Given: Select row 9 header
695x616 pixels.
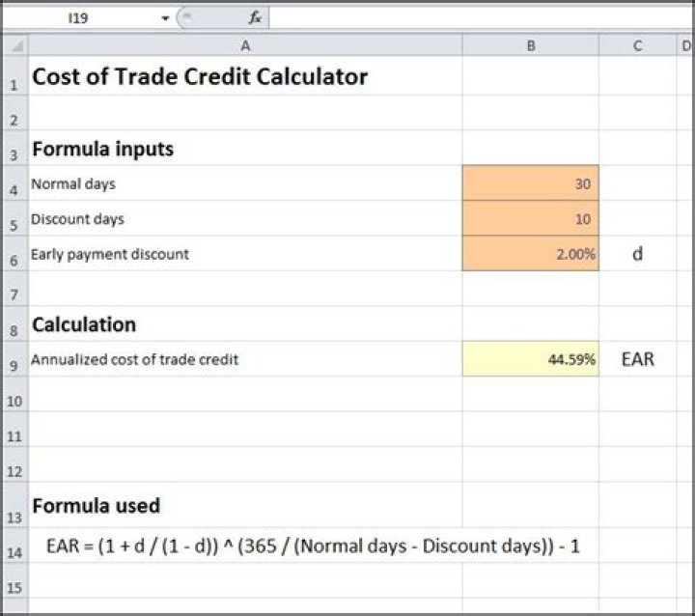Looking at the screenshot, I should (x=14, y=361).
